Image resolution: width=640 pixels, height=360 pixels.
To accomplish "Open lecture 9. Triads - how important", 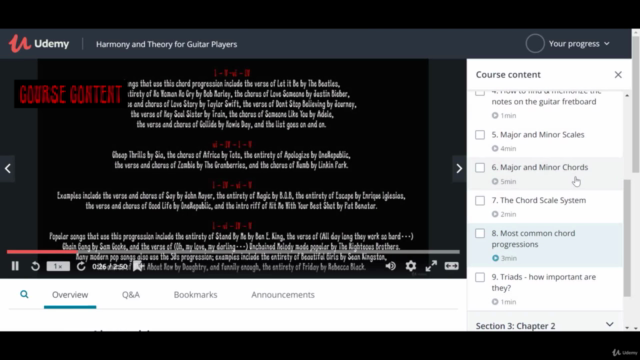I will click(x=543, y=282).
